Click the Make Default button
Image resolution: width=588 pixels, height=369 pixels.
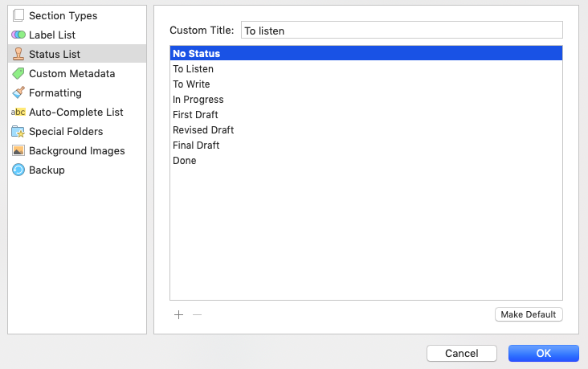[529, 314]
